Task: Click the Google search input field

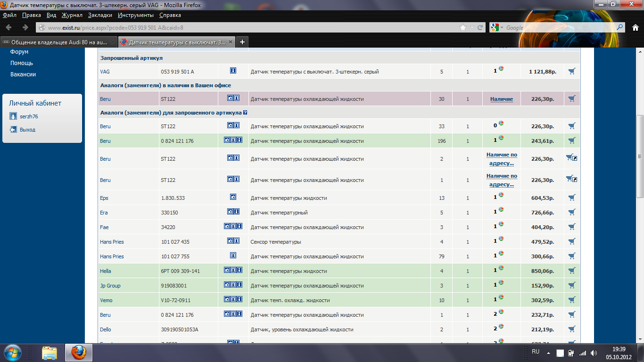Action: point(559,28)
